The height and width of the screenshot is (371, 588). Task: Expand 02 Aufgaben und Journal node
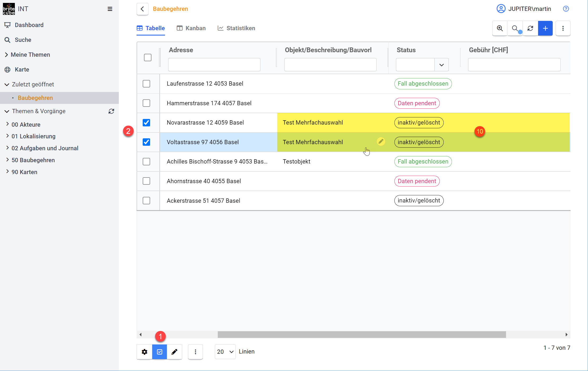[7, 148]
